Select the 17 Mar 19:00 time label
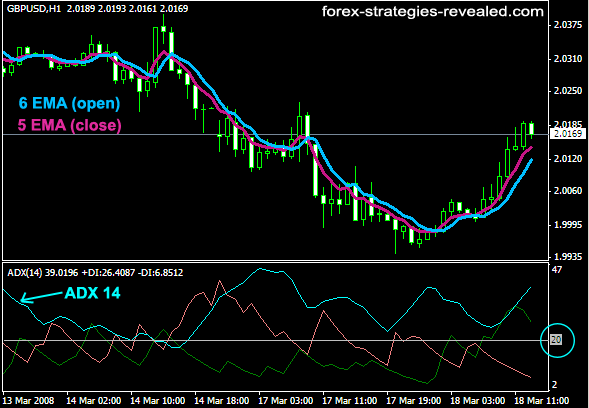The image size is (589, 408). click(414, 400)
